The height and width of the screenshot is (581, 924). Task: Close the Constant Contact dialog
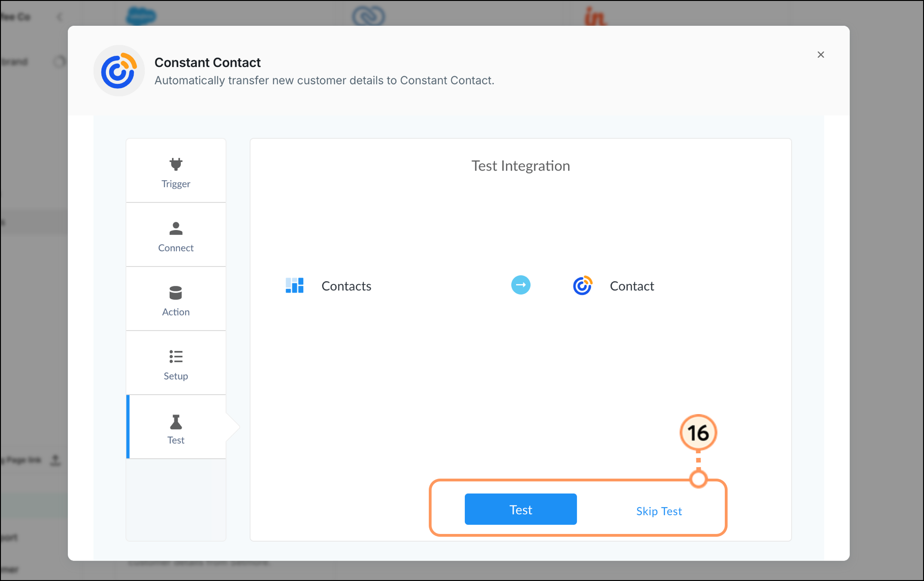pos(821,55)
